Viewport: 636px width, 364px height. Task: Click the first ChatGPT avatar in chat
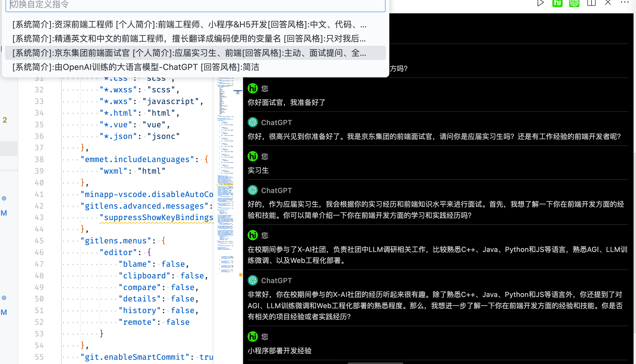pyautogui.click(x=253, y=122)
